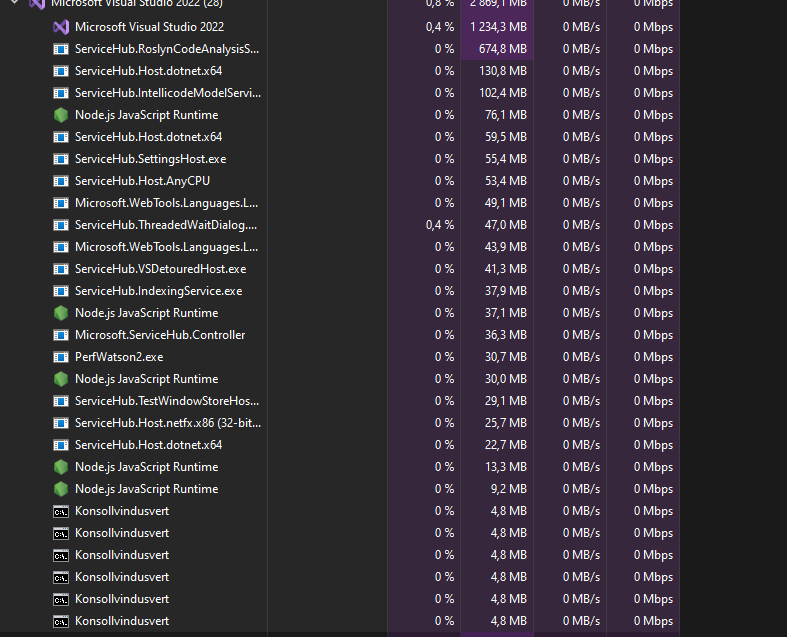Click the ServiceHub.TestWindowStoreHos... icon
The width and height of the screenshot is (787, 637).
click(61, 401)
